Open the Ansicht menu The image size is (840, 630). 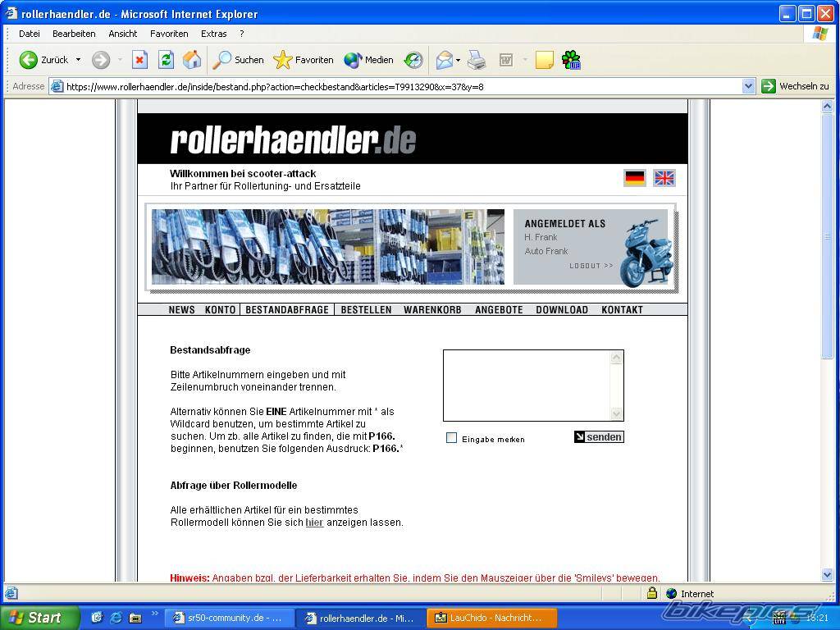point(123,34)
